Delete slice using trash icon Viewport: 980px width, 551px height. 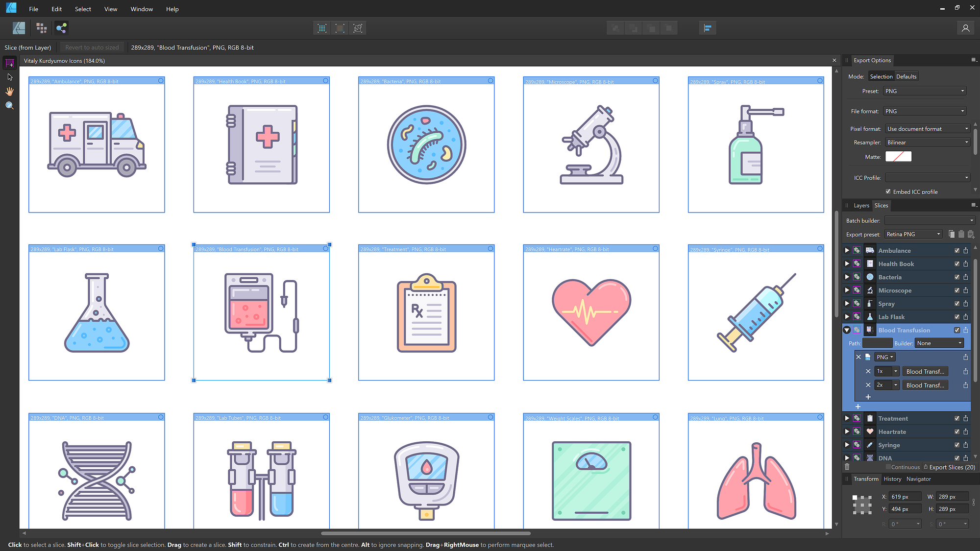click(x=847, y=467)
